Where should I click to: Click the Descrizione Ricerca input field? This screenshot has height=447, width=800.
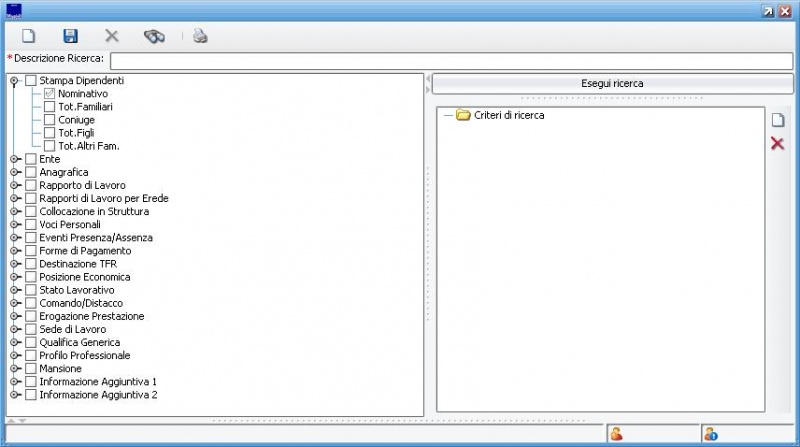pos(452,61)
